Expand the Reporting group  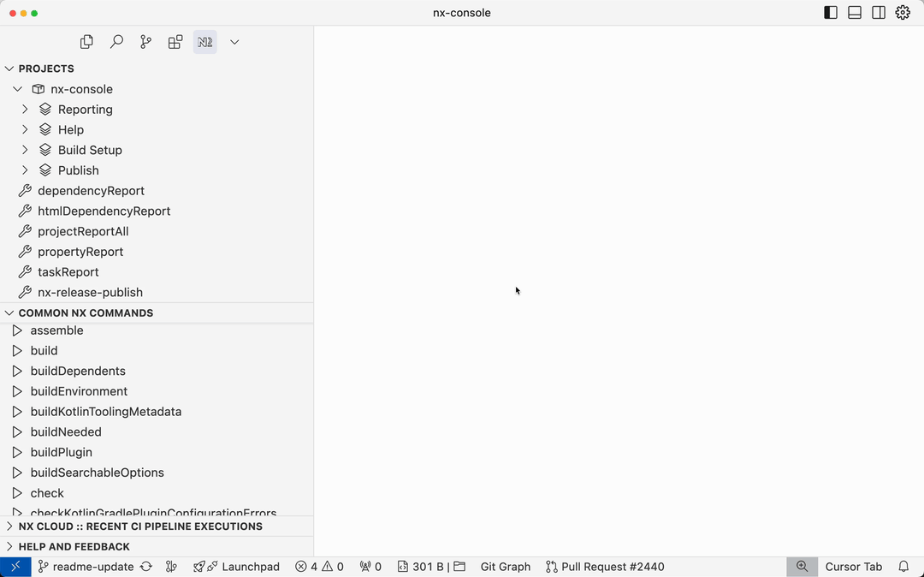point(25,109)
